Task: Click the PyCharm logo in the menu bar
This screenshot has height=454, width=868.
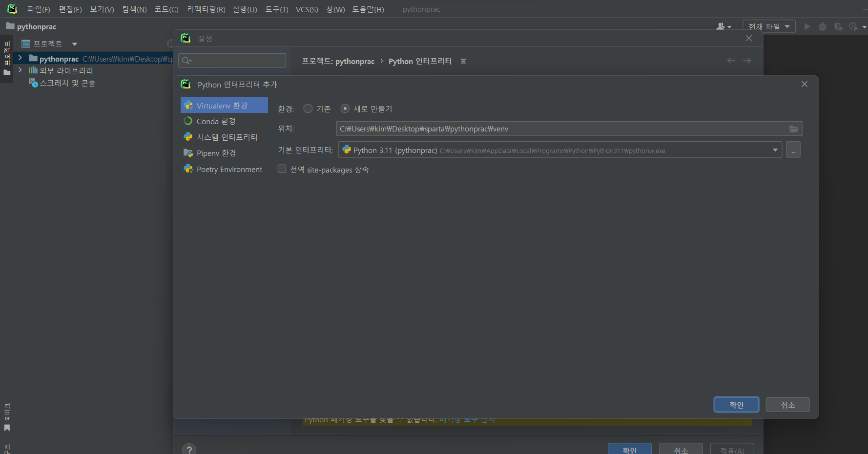Action: [x=12, y=9]
